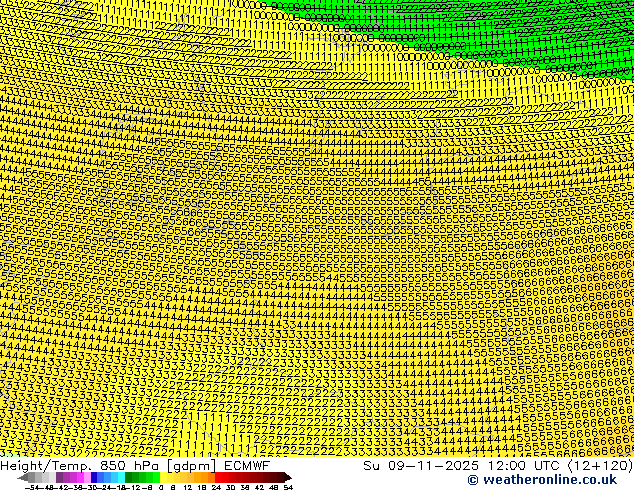Click the 'Height/Temp. 850 hPa' chart title
634x490 pixels.
coord(81,466)
